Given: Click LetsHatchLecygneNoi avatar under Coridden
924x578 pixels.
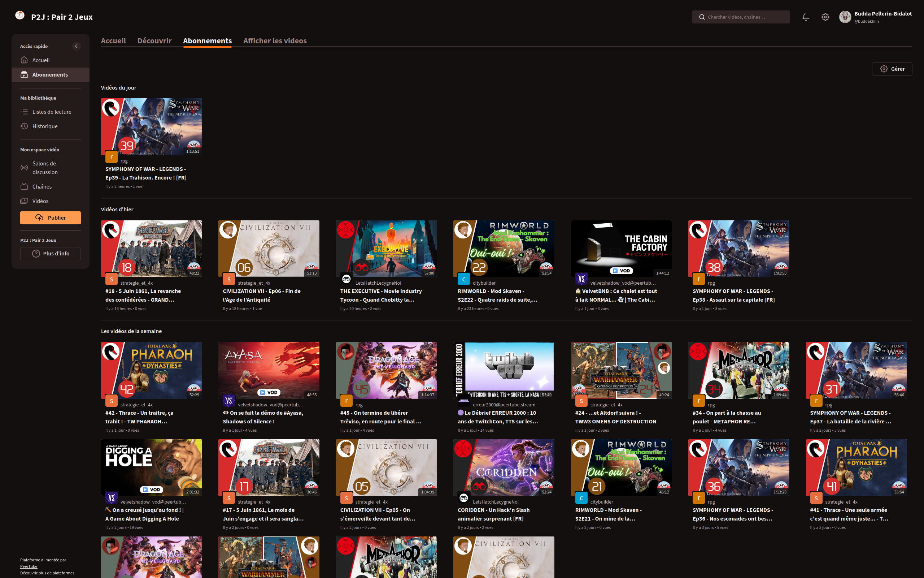Looking at the screenshot, I should (463, 498).
